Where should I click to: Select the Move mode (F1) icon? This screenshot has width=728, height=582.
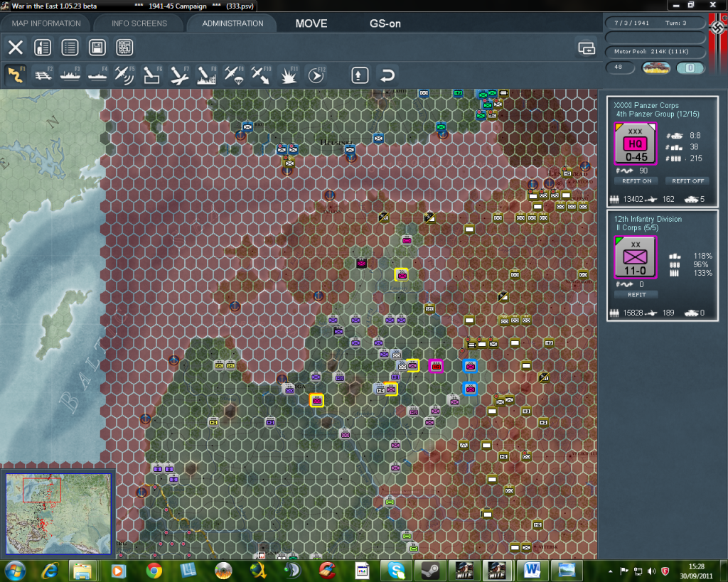(16, 75)
